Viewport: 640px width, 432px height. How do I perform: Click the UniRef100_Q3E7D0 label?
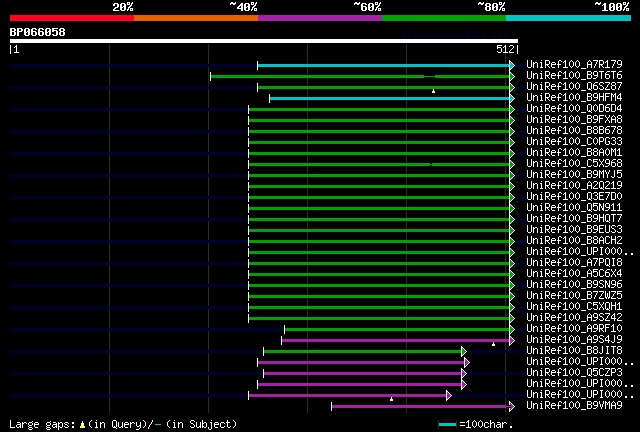coord(574,197)
